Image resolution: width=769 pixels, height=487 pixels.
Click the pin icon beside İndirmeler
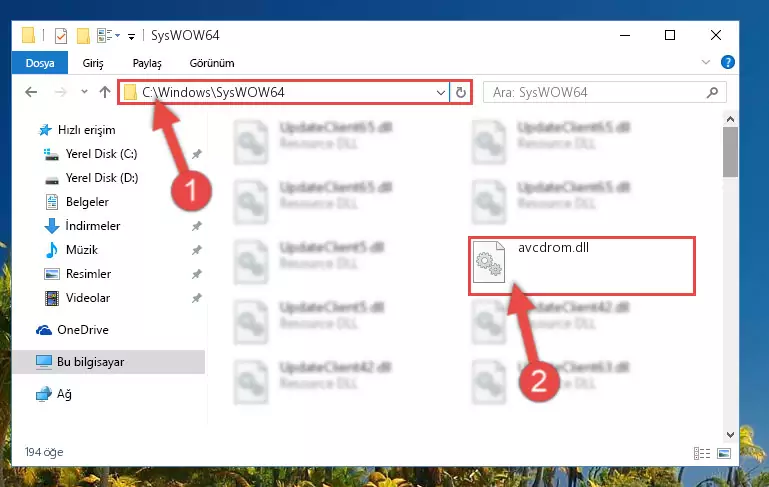[197, 226]
